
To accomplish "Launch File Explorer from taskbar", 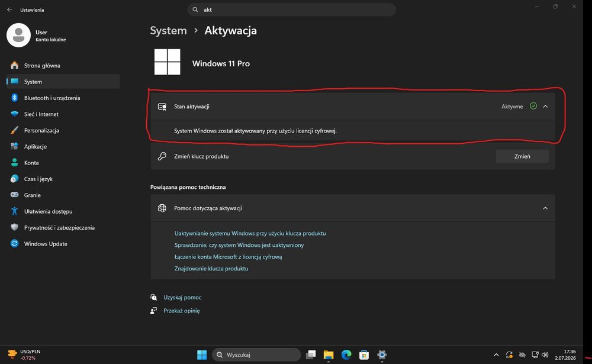I will pyautogui.click(x=329, y=355).
